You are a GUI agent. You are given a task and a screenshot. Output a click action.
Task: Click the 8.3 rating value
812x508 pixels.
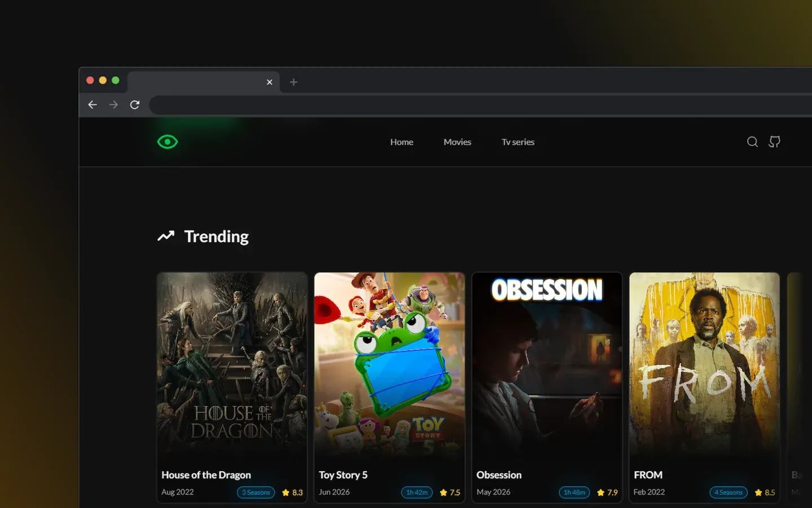297,492
